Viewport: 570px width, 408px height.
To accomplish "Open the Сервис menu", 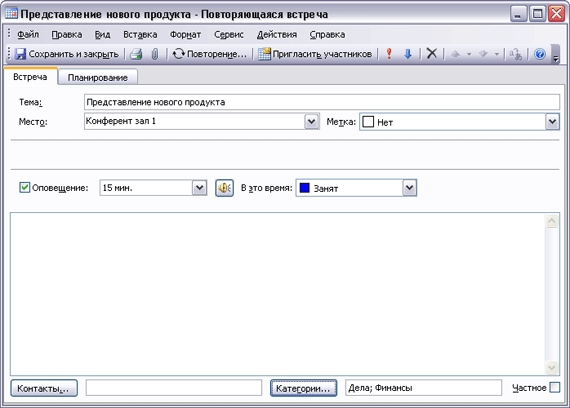I will 229,35.
